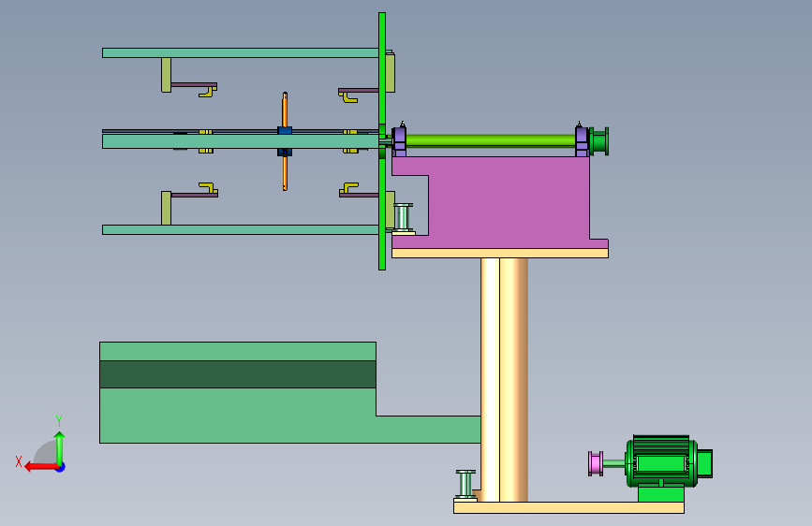Screen dimensions: 812x526
Task: Select the upper-left olive bracket
Action: coord(166,75)
